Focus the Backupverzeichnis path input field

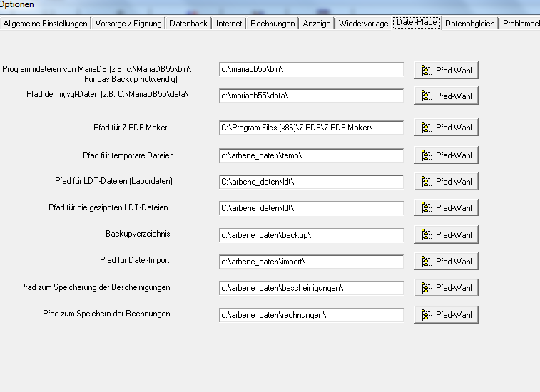click(x=311, y=234)
